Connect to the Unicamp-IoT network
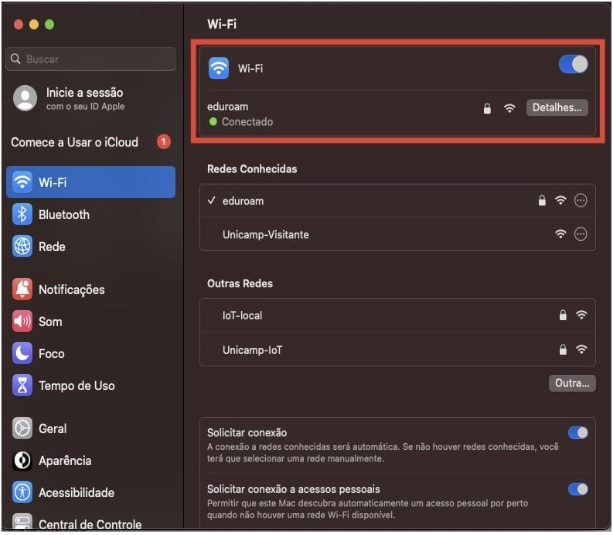Viewport: 613px width, 535px height. (397, 350)
